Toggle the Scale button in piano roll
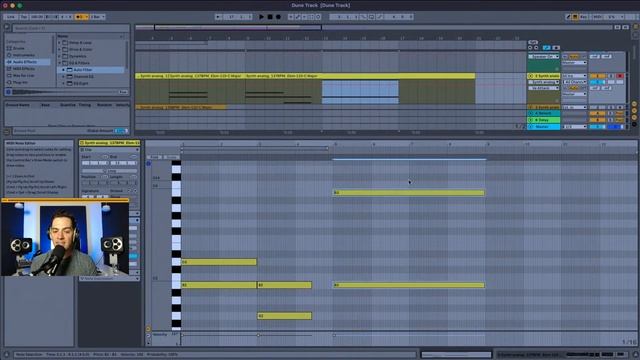Image resolution: width=640 pixels, height=360 pixels. click(171, 157)
